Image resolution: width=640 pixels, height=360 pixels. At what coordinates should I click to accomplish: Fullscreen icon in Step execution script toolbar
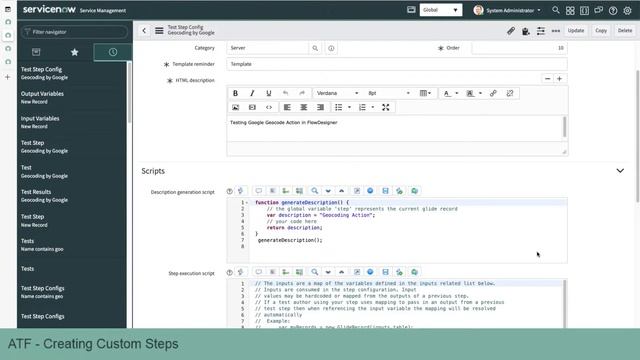point(357,272)
